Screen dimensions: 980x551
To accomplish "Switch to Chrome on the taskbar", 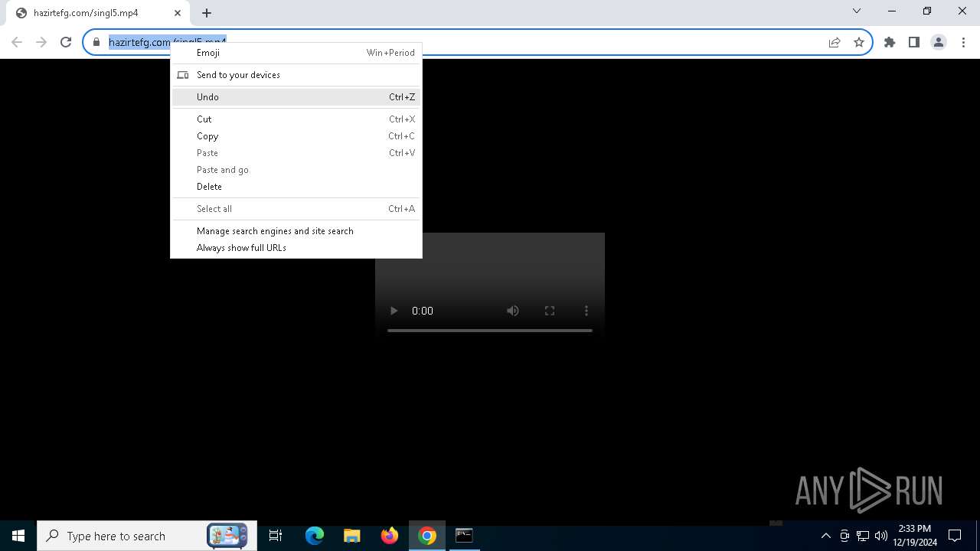I will [427, 536].
